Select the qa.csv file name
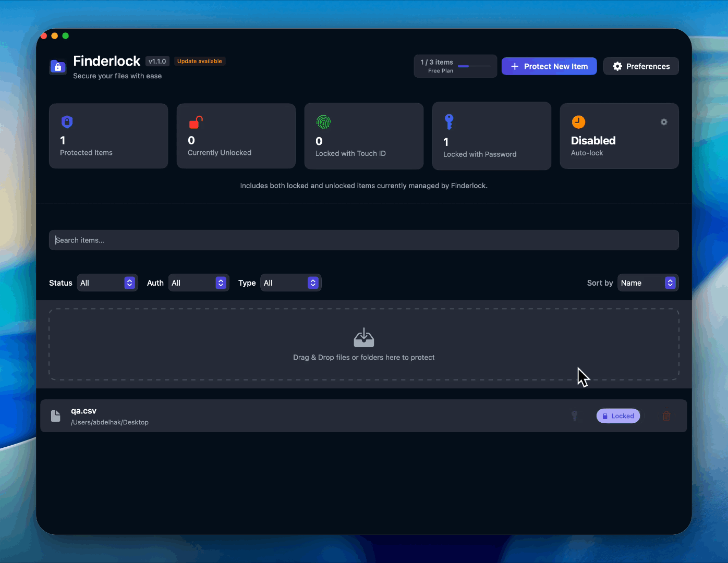 (x=83, y=411)
